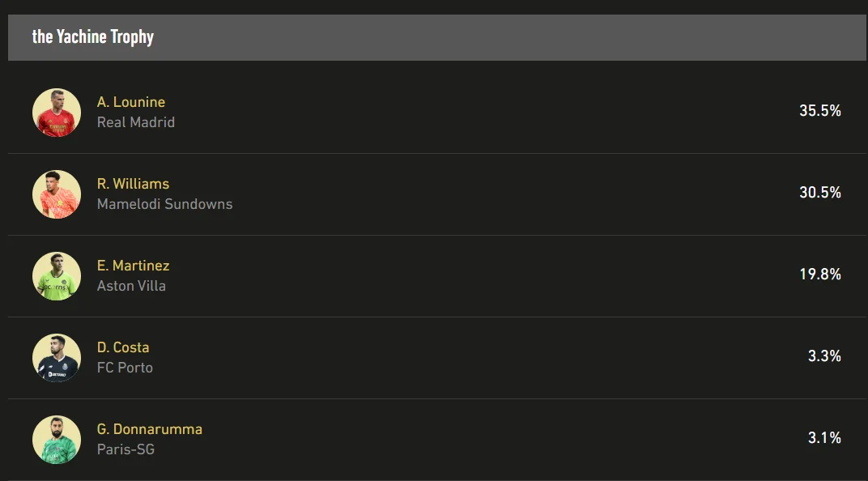Click the FC Porto club label
The width and height of the screenshot is (868, 481).
tap(125, 368)
